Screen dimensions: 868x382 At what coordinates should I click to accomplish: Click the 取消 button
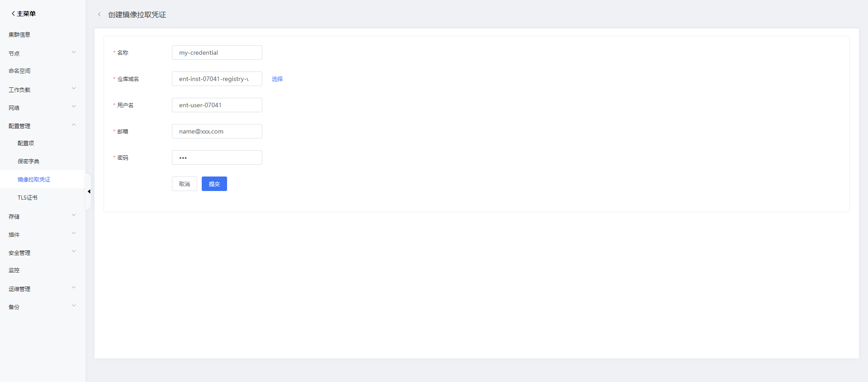click(185, 184)
